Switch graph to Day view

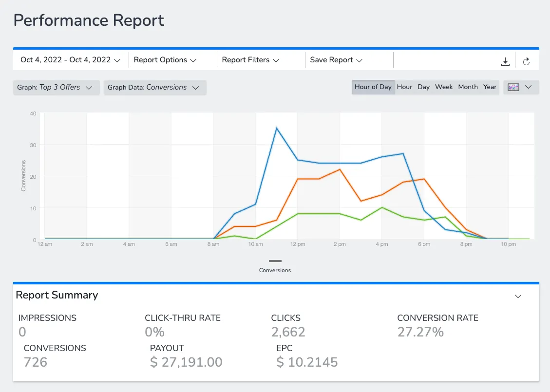point(423,87)
